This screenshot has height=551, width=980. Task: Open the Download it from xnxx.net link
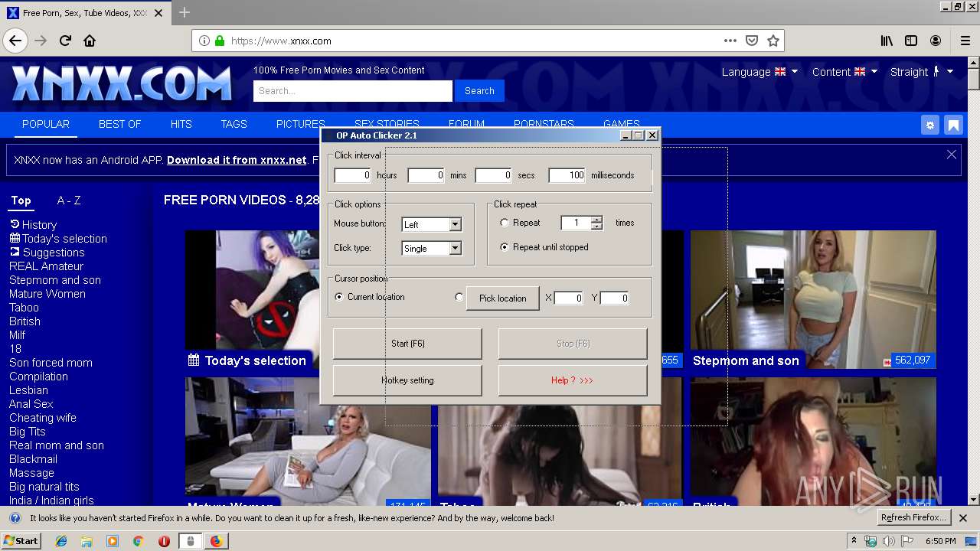coord(237,160)
